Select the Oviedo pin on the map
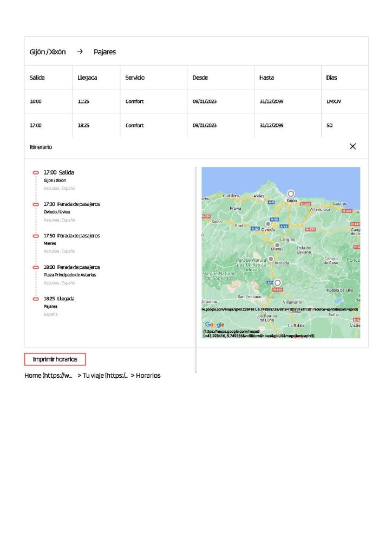The height and width of the screenshot is (555, 392). point(267,223)
